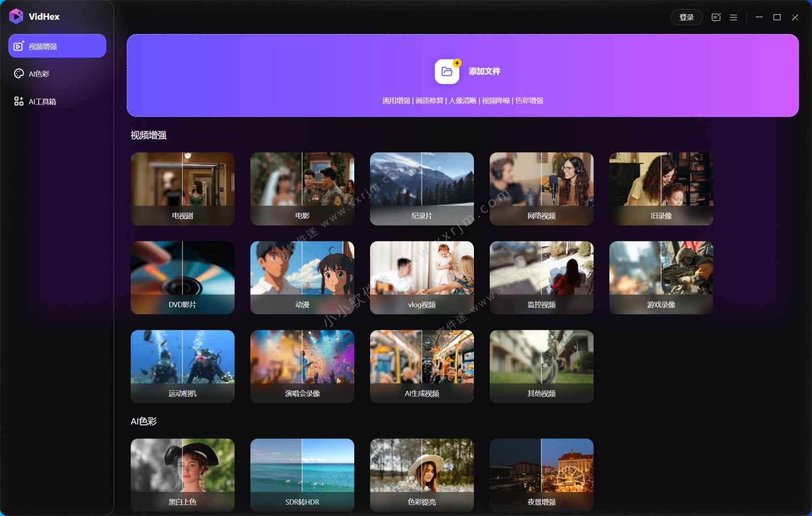Select the 电影 enhancement card
The image size is (812, 516).
[x=302, y=189]
